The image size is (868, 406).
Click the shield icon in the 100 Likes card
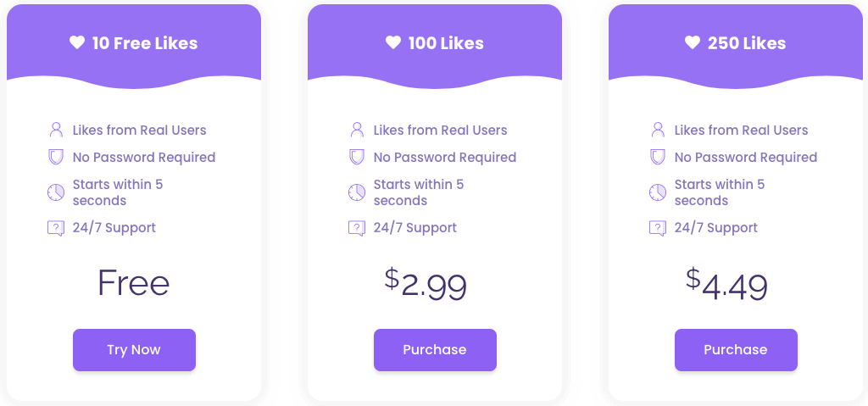(x=357, y=158)
